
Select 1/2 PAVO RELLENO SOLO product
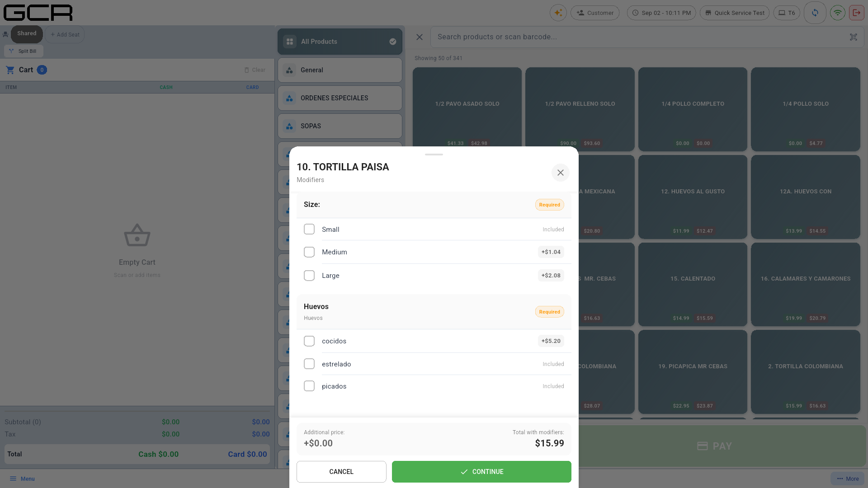(x=580, y=109)
